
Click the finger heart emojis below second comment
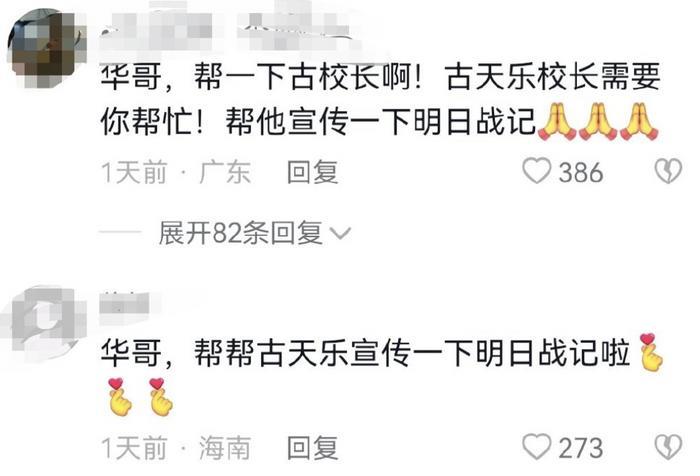click(x=141, y=397)
